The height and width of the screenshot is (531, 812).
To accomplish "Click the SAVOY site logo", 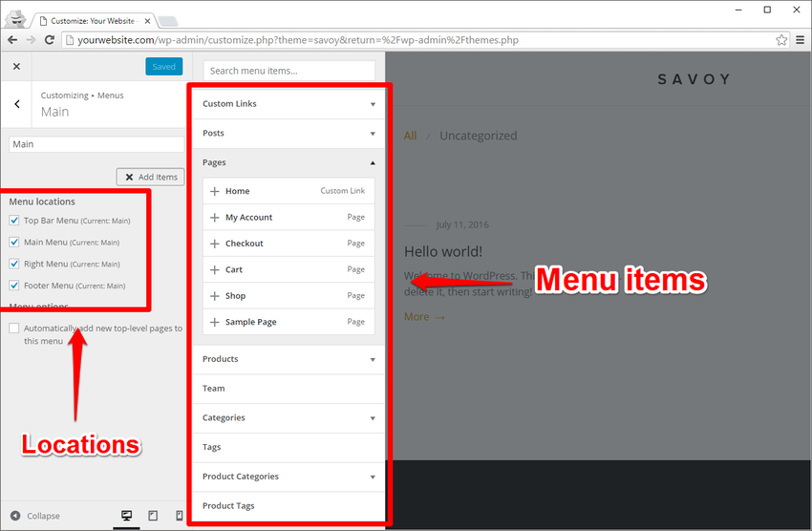I will (x=694, y=79).
